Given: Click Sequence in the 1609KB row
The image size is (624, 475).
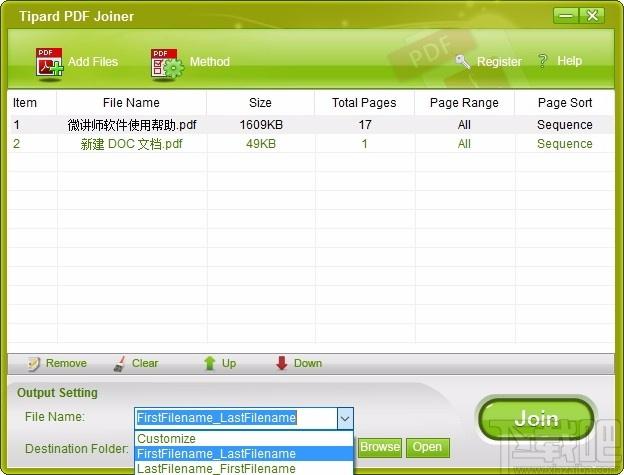Looking at the screenshot, I should coord(565,125).
